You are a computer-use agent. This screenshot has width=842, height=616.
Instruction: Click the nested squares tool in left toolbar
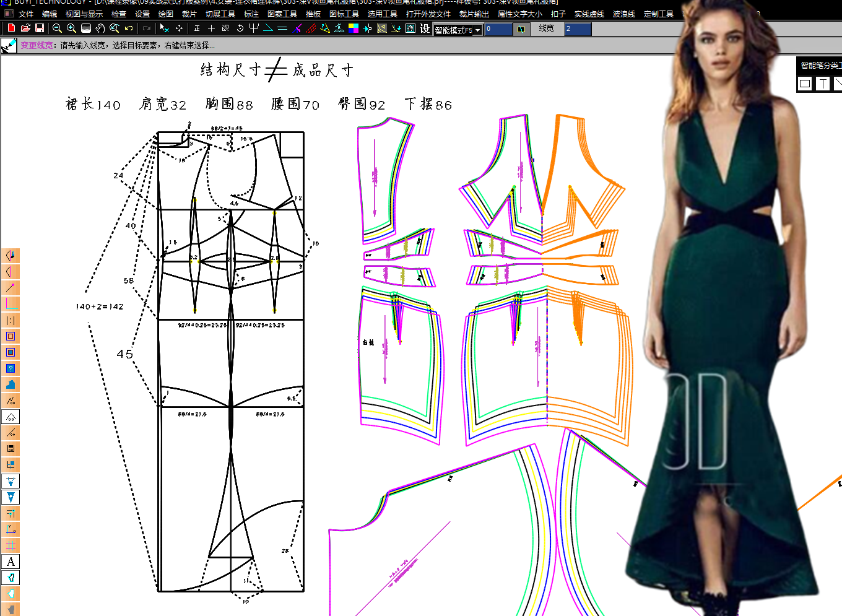click(11, 336)
